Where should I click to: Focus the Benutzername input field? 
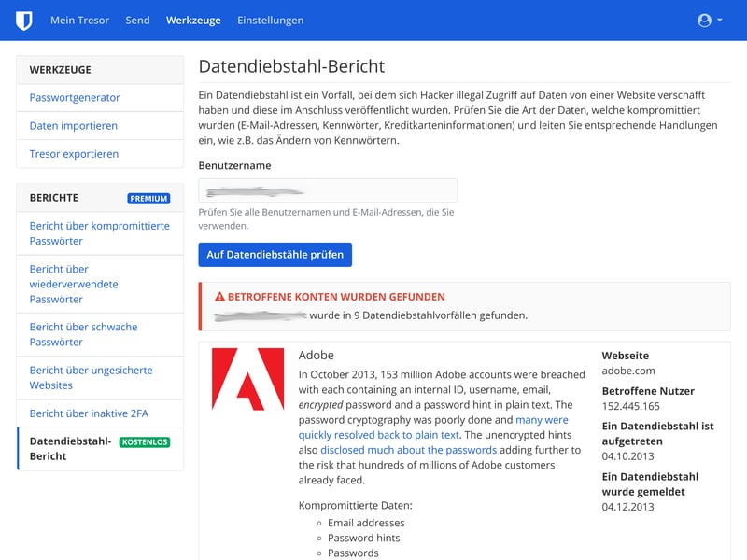click(x=328, y=191)
